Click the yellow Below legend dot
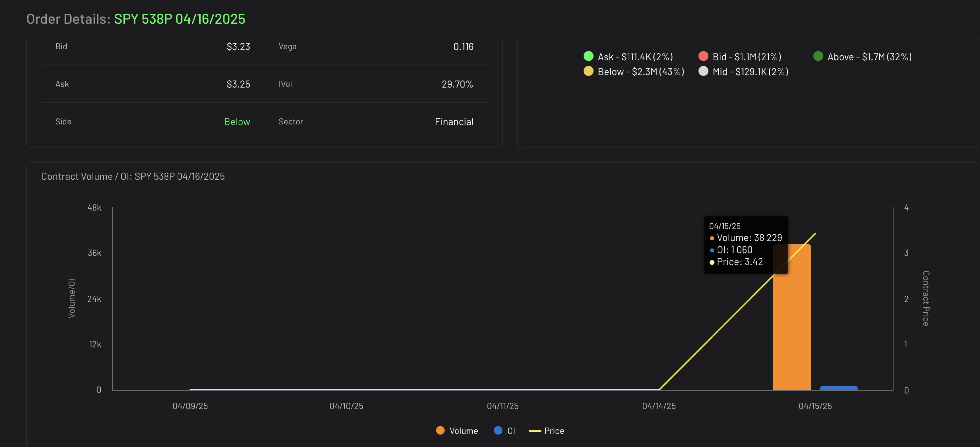The width and height of the screenshot is (980, 447). 589,71
